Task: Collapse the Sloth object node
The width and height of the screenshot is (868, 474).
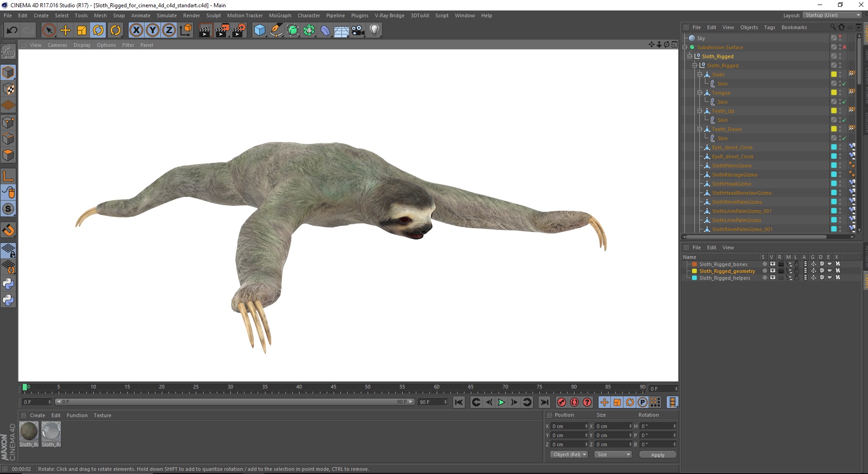Action: (700, 75)
